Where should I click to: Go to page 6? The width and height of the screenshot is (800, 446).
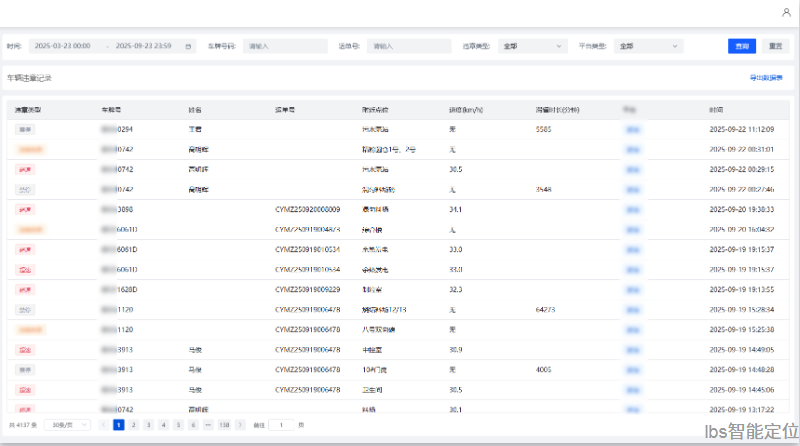[x=193, y=425]
